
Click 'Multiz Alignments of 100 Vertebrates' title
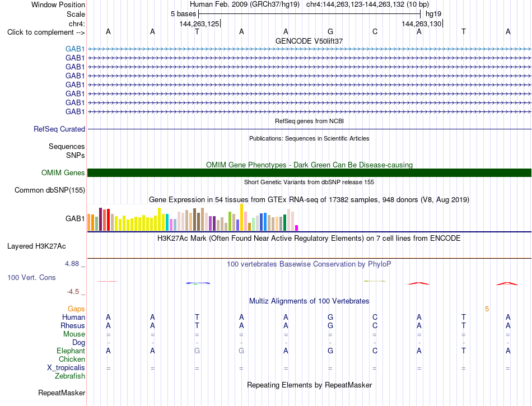click(x=309, y=301)
